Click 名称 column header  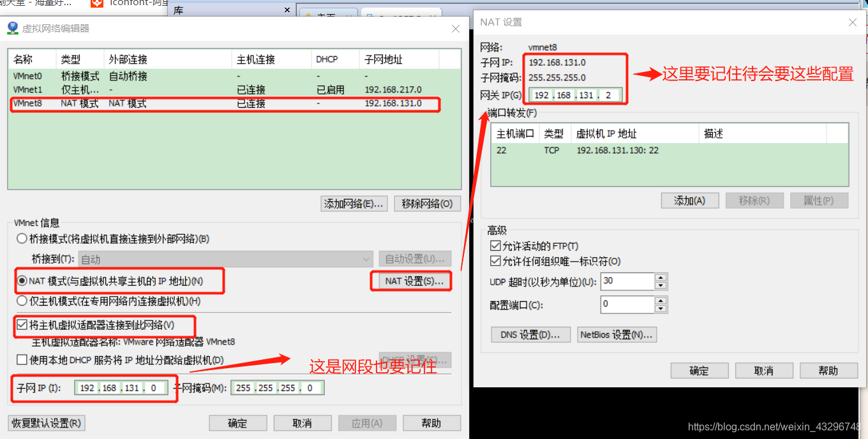pyautogui.click(x=32, y=59)
